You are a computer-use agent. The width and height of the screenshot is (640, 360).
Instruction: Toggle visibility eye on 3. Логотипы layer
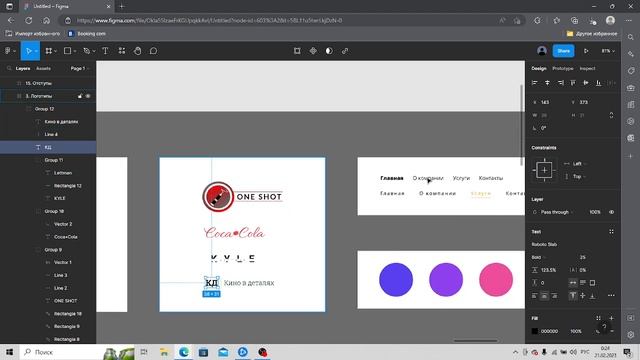pyautogui.click(x=88, y=96)
